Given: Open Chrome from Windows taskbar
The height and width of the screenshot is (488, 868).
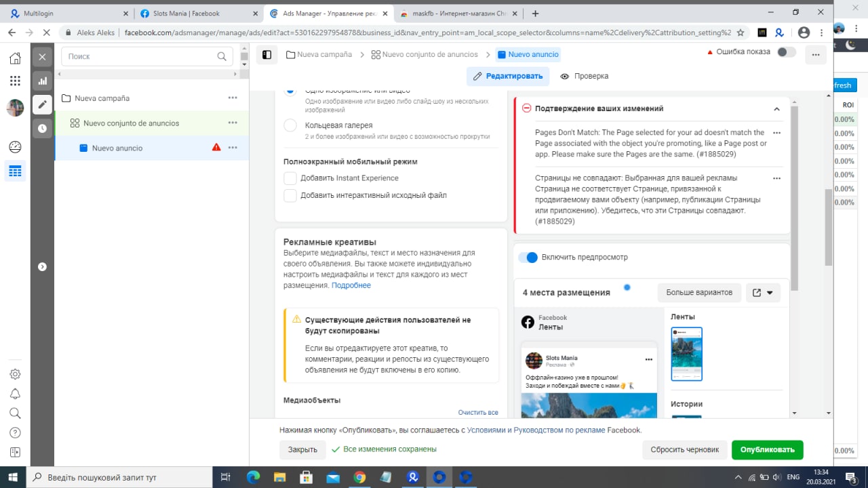Looking at the screenshot, I should pos(359,477).
